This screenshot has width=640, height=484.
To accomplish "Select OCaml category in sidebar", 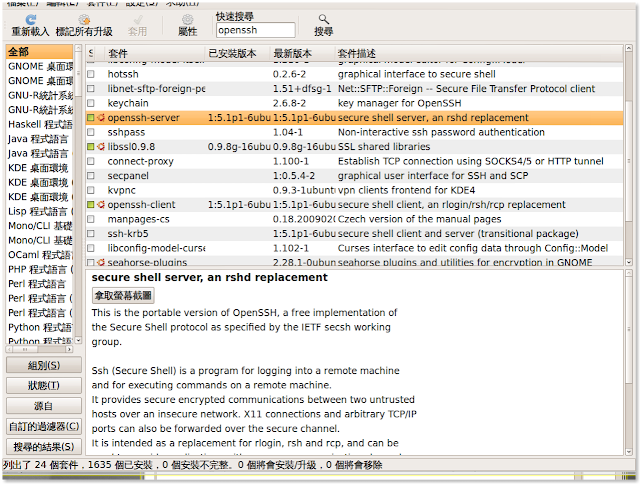I will pyautogui.click(x=40, y=255).
